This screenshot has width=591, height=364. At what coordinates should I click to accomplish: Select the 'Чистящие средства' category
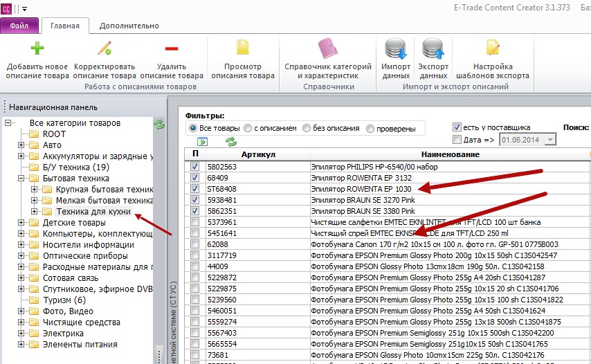point(82,322)
